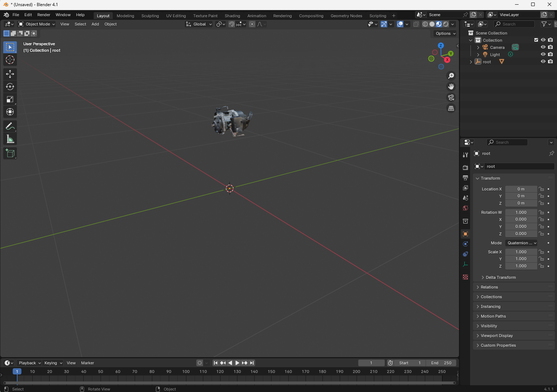Open the Object Mode dropdown
This screenshot has width=557, height=392.
tap(37, 24)
